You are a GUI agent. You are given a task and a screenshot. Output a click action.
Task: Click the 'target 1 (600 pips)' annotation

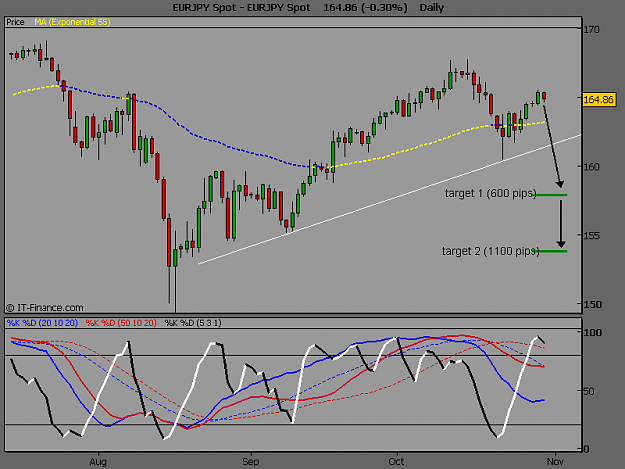(490, 193)
